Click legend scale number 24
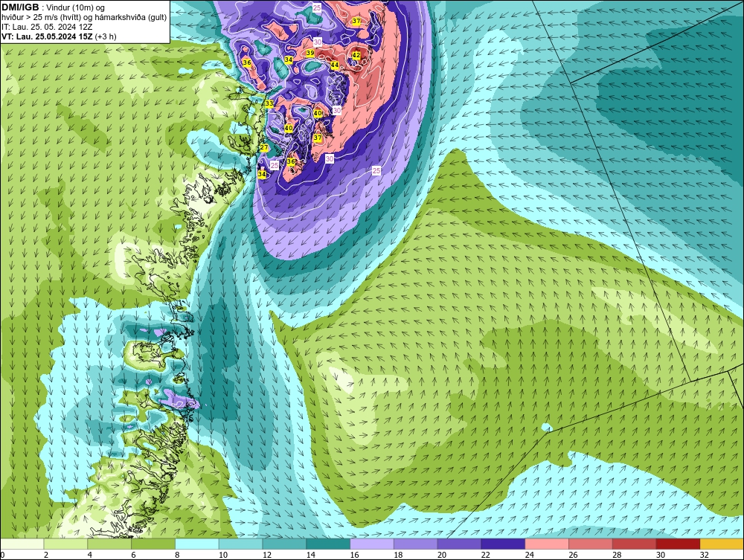The image size is (744, 560). click(529, 555)
